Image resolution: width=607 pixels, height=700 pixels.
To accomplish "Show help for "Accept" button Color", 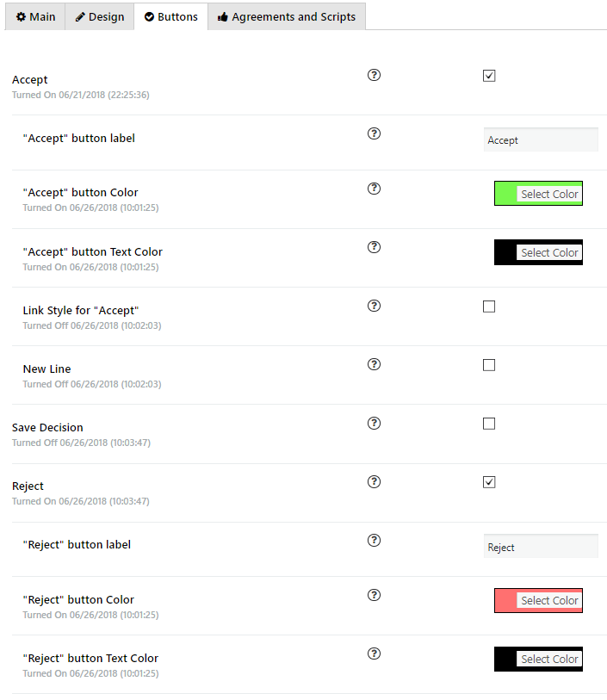I will click(374, 189).
